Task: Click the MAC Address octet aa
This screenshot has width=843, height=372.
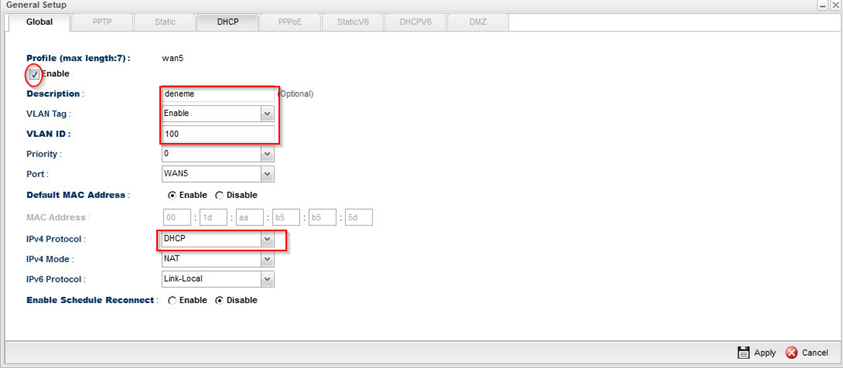Action: [x=249, y=217]
